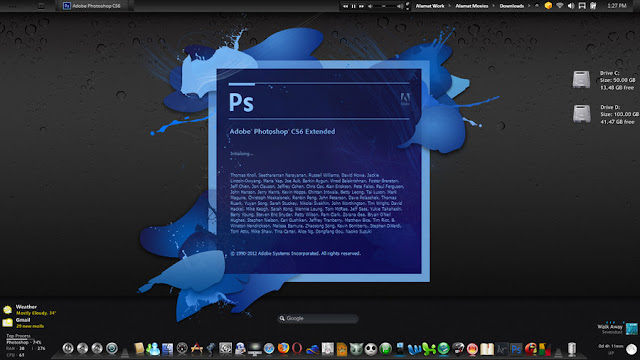Click the Adobe Photoshop CS6 Extended title

pos(282,131)
